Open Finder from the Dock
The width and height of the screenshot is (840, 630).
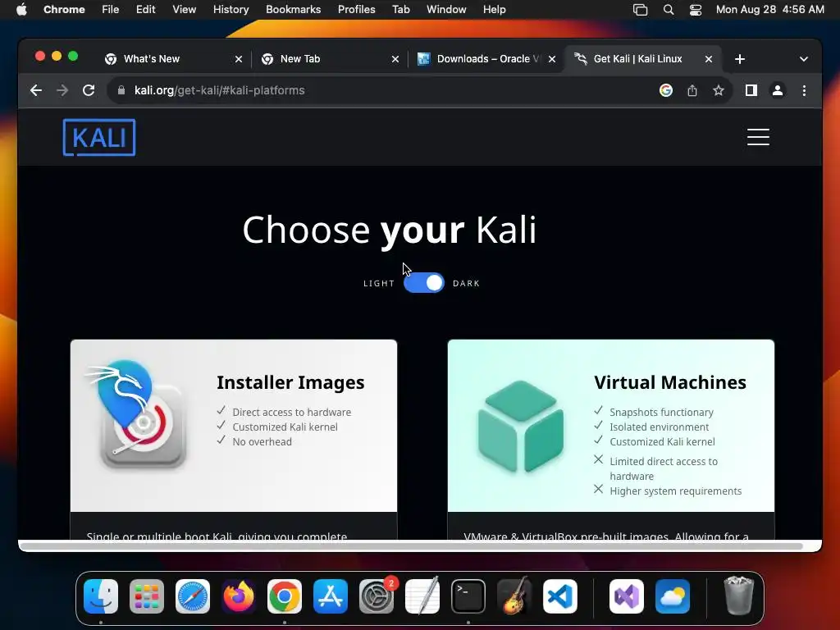(x=101, y=596)
